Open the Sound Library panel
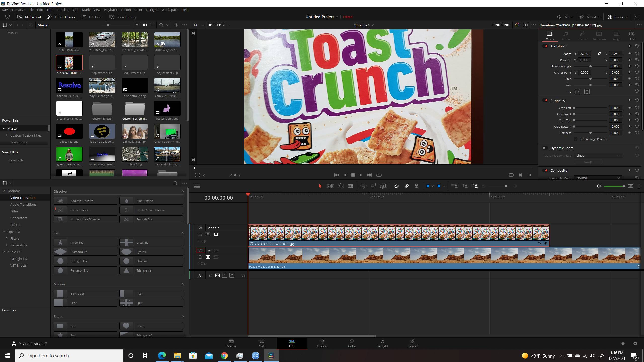Image resolution: width=644 pixels, height=362 pixels. [123, 17]
